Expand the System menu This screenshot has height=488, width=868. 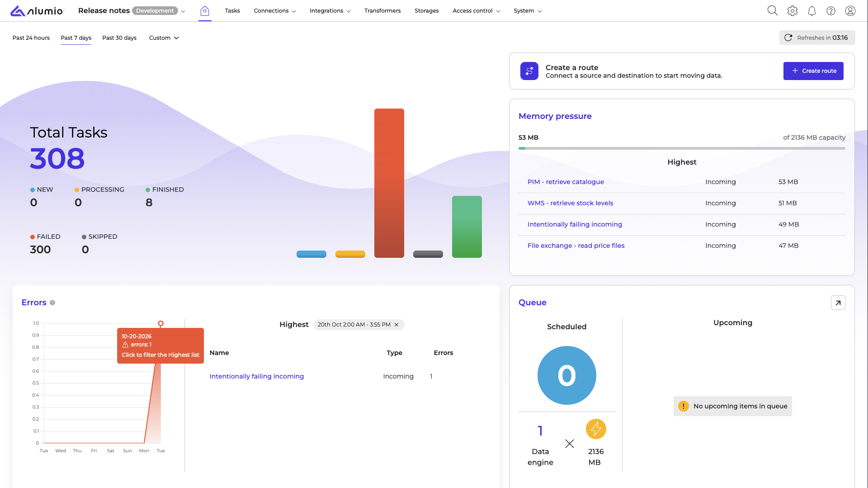click(x=528, y=11)
